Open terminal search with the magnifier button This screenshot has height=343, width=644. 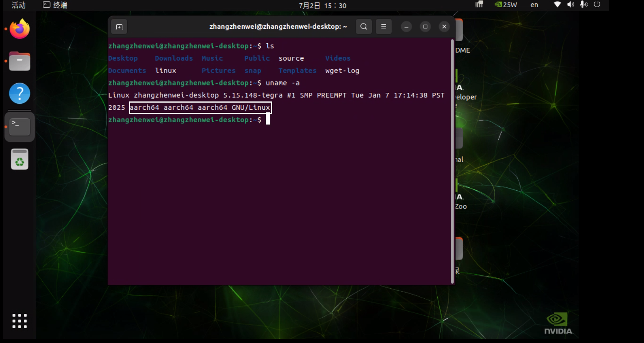[363, 27]
